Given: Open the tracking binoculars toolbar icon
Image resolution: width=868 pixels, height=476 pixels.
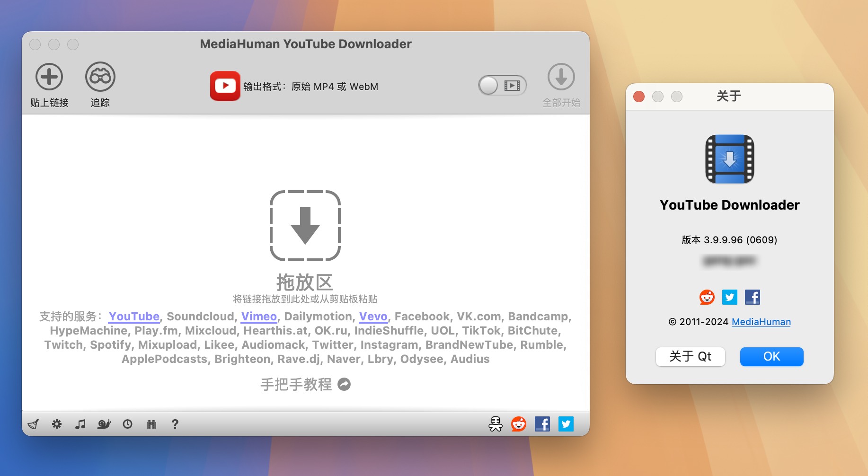Looking at the screenshot, I should pyautogui.click(x=100, y=77).
